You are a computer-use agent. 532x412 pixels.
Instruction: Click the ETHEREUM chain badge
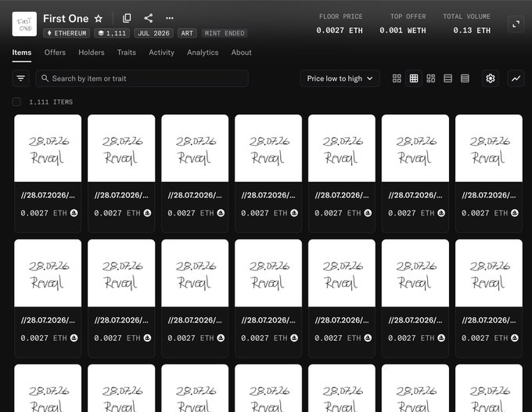(x=66, y=33)
